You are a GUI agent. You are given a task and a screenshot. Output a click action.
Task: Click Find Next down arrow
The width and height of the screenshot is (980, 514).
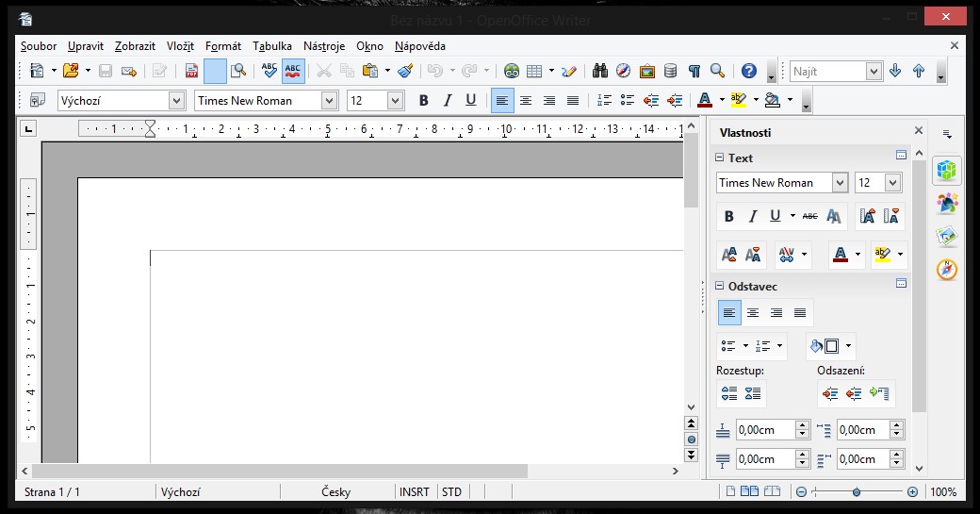[895, 72]
